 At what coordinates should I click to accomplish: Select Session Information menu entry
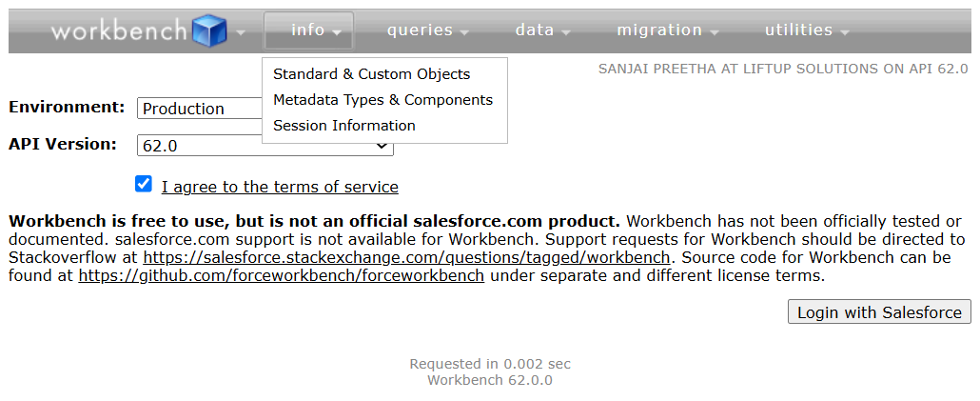tap(344, 126)
